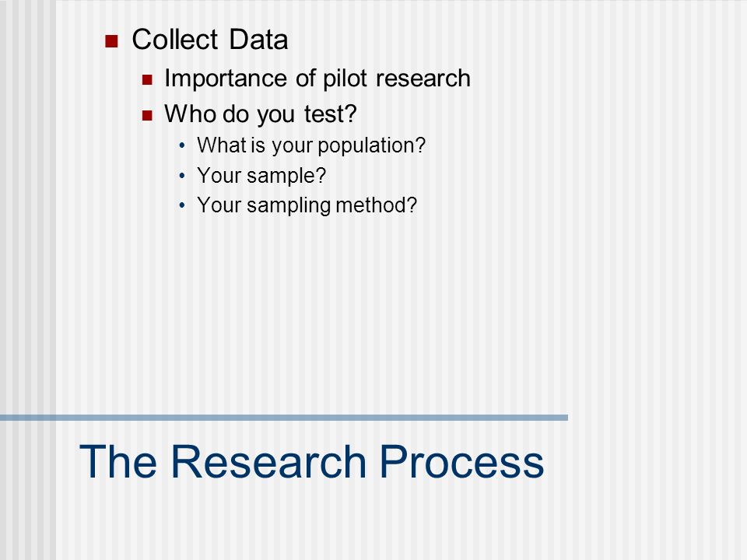The width and height of the screenshot is (747, 560).
Task: Select the word Process in the slide title
Action: [x=461, y=461]
